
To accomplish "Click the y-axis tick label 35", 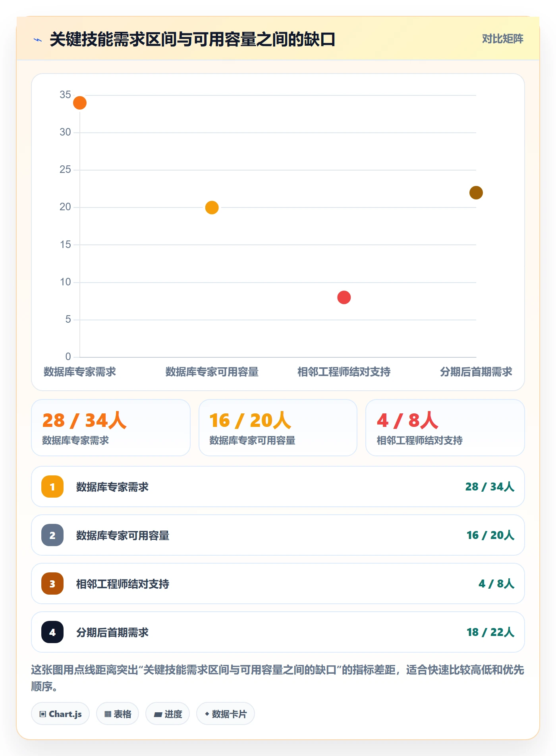I will point(65,95).
